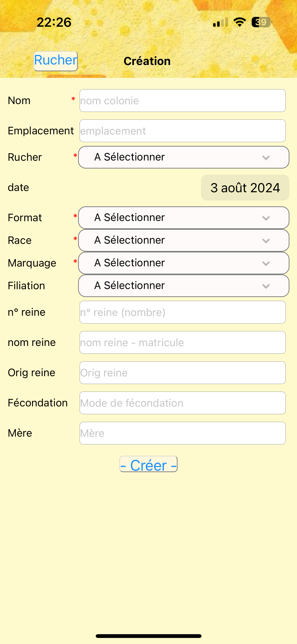Open the date picker showing 3 août 2024
The image size is (297, 644).
point(245,188)
